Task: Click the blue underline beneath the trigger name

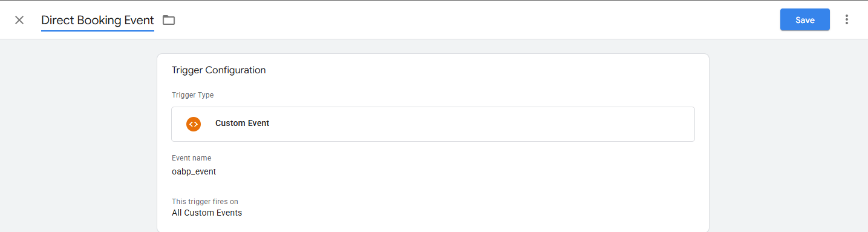Action: [97, 30]
